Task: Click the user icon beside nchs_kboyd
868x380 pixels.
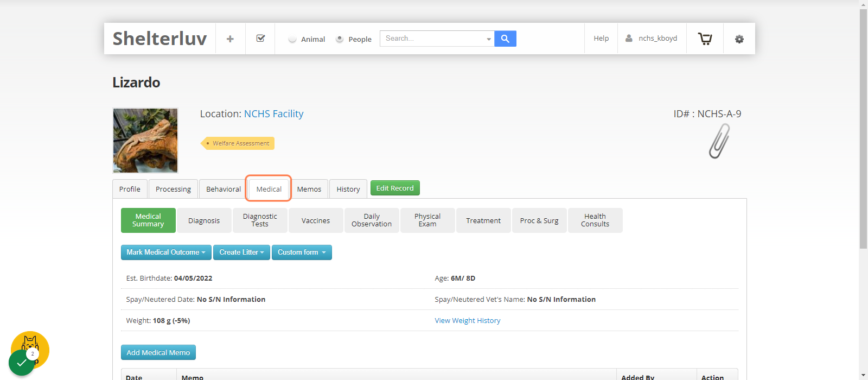Action: 629,39
